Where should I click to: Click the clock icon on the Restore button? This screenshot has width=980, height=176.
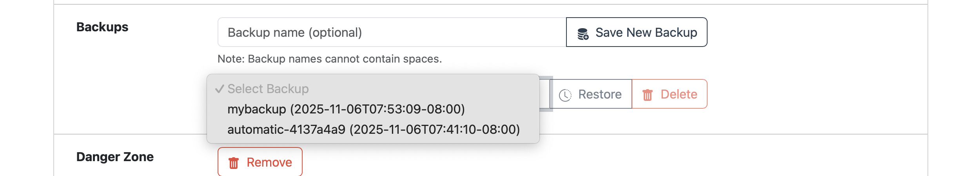565,95
